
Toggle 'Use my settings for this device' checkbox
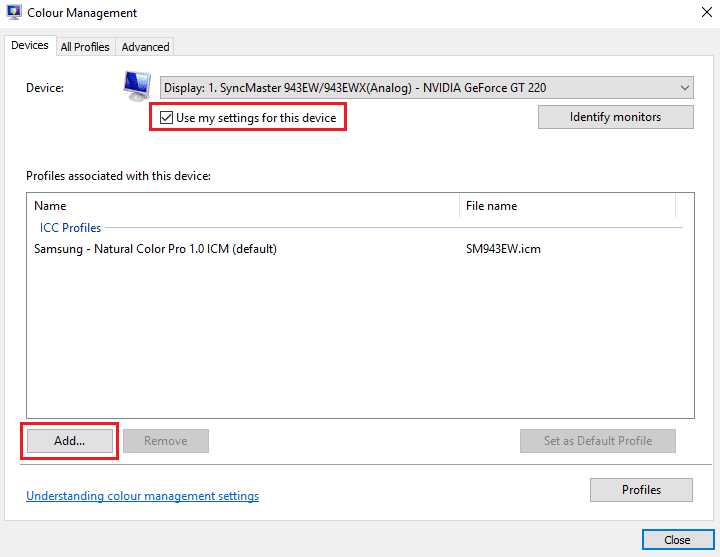point(166,118)
